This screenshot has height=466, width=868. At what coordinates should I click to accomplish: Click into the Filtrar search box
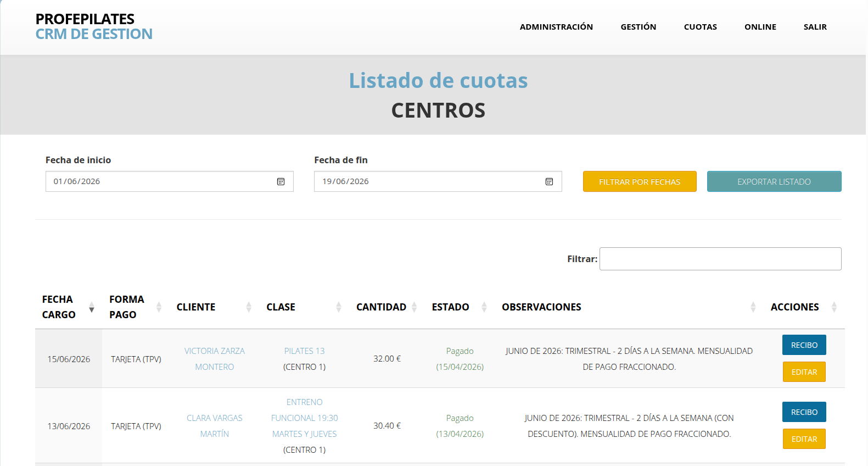point(720,259)
